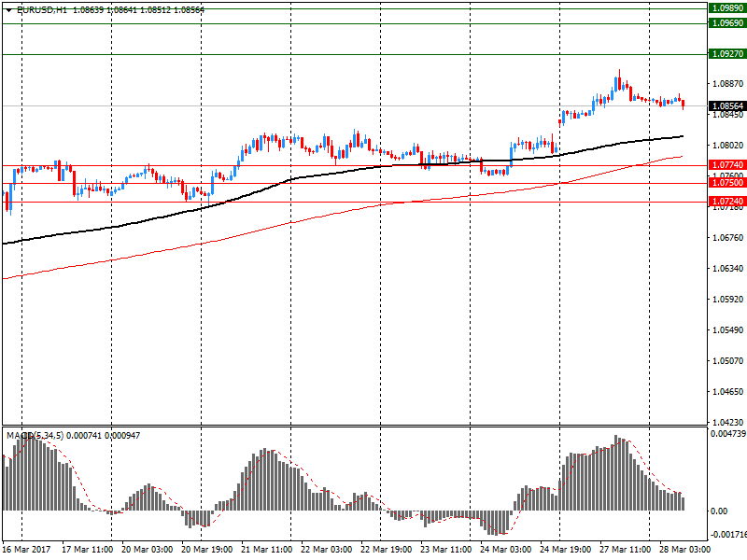Click the green 1.09690 price level label
The height and width of the screenshot is (560, 747).
pos(726,22)
